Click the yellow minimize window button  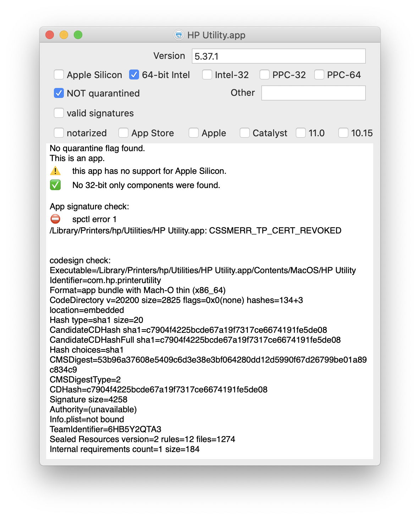64,35
